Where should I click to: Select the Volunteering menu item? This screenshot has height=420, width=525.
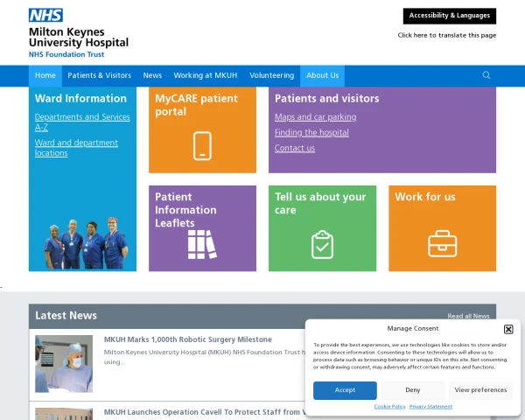(x=271, y=75)
